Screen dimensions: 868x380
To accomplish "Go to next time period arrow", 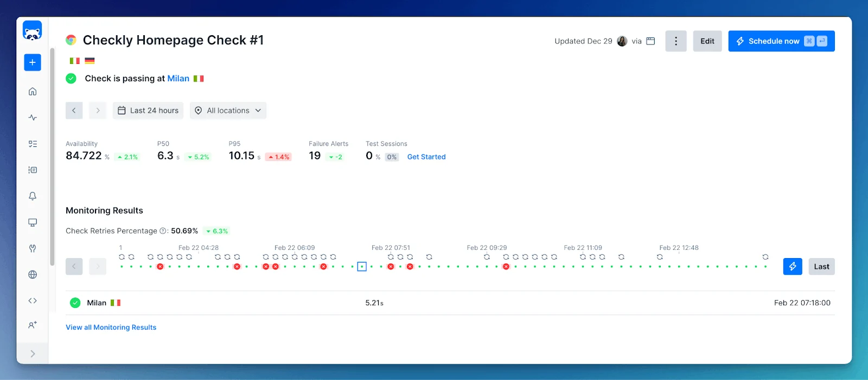I will click(x=98, y=111).
